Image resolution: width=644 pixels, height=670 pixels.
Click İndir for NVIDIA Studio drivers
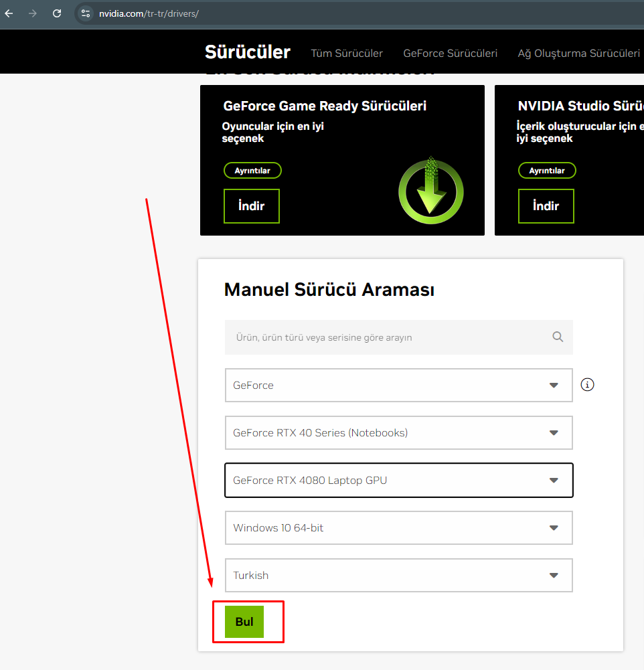[546, 206]
